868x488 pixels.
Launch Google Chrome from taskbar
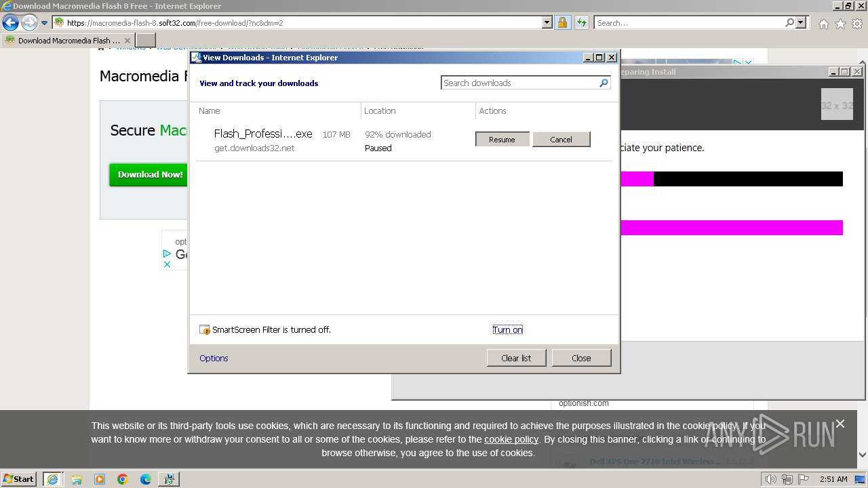tap(122, 479)
